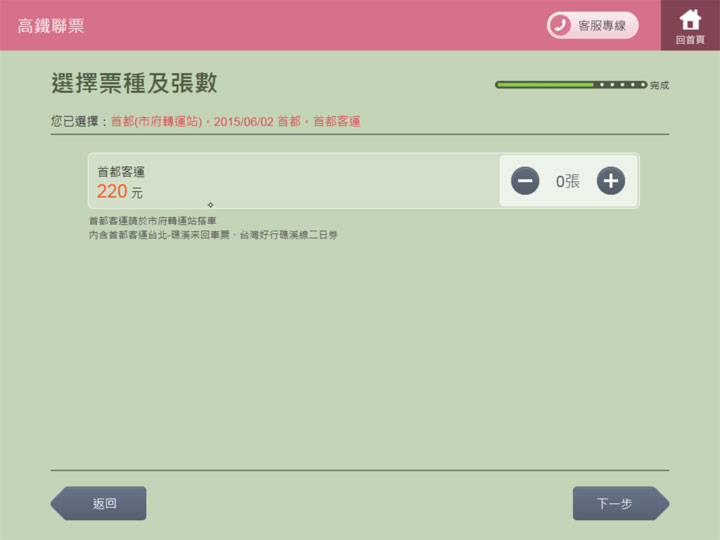Open the 客服專線 service hotline label
The height and width of the screenshot is (540, 720).
pyautogui.click(x=602, y=26)
